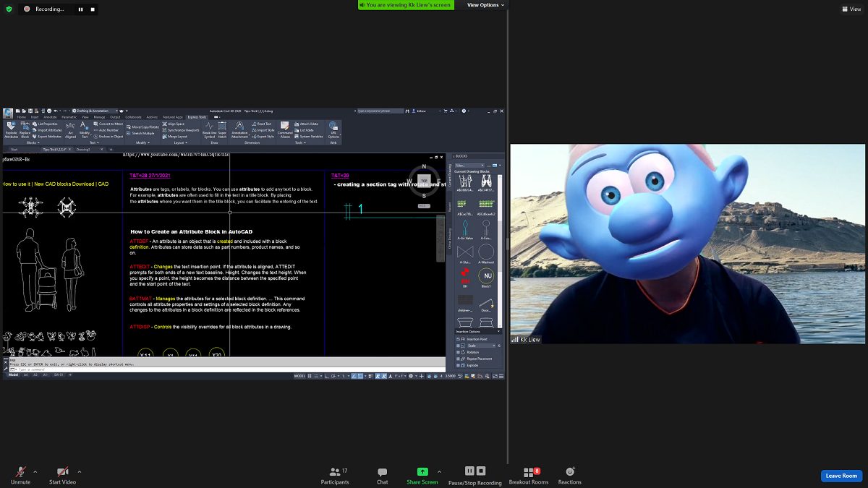Viewport: 868px width, 488px height.
Task: Click the Start file tab
Action: 14,150
